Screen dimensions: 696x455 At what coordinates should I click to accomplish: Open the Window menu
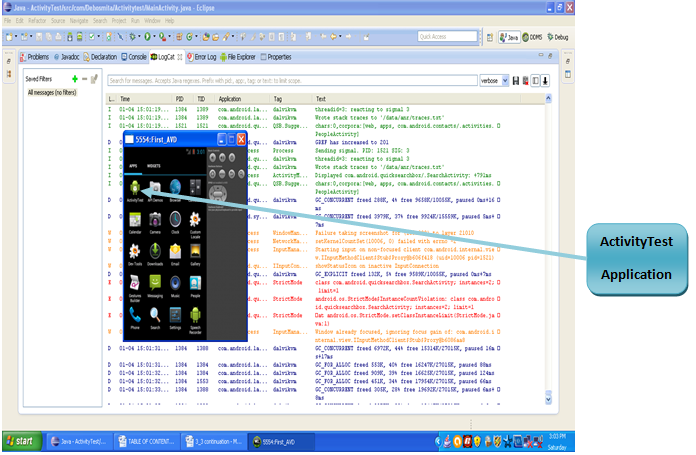pyautogui.click(x=152, y=21)
